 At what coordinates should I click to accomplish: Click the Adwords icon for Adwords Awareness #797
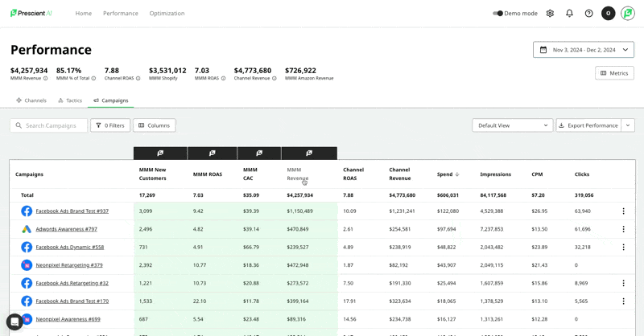point(27,229)
